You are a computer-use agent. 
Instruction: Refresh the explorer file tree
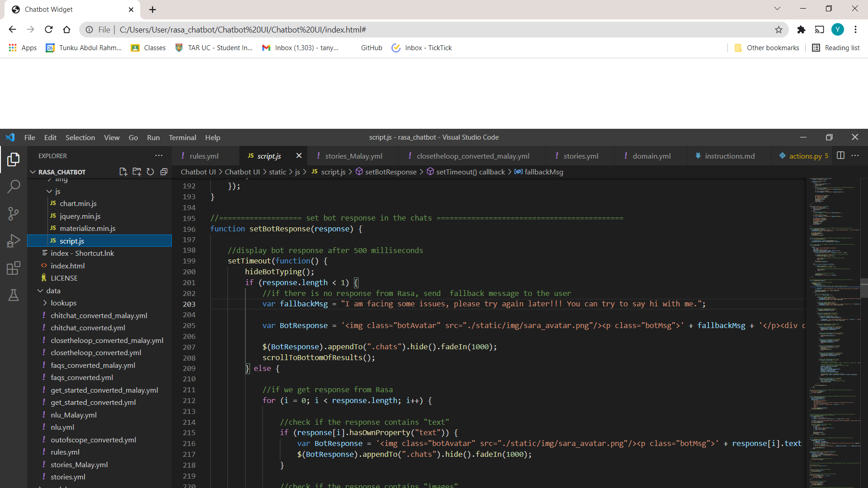(x=150, y=172)
